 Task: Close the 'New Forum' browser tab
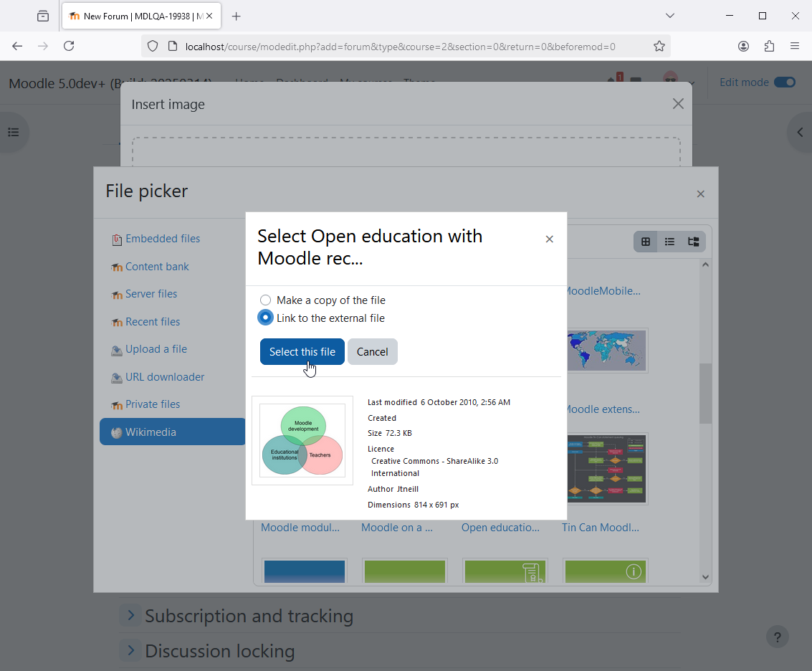click(209, 16)
